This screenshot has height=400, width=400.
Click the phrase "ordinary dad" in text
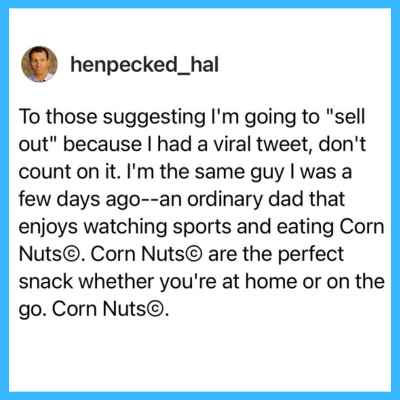coord(242,199)
